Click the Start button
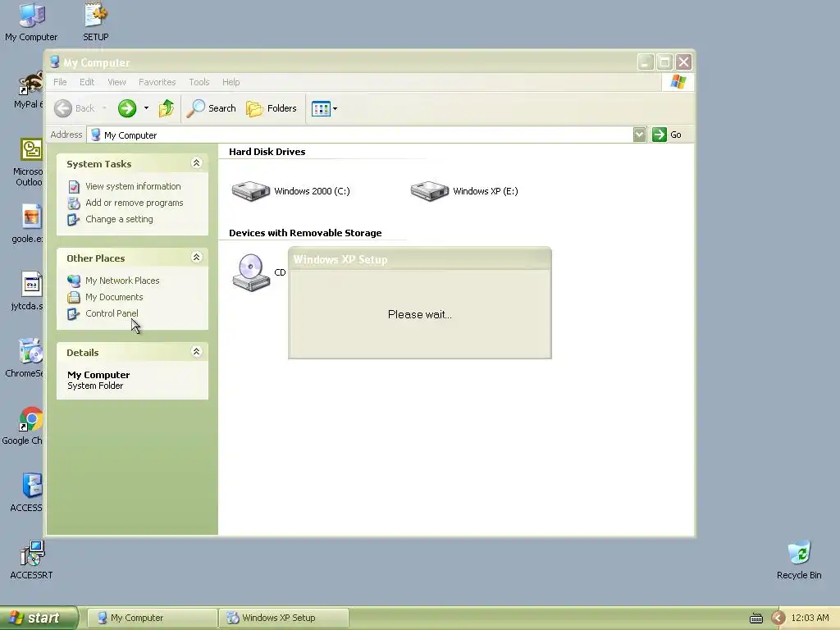 (39, 618)
